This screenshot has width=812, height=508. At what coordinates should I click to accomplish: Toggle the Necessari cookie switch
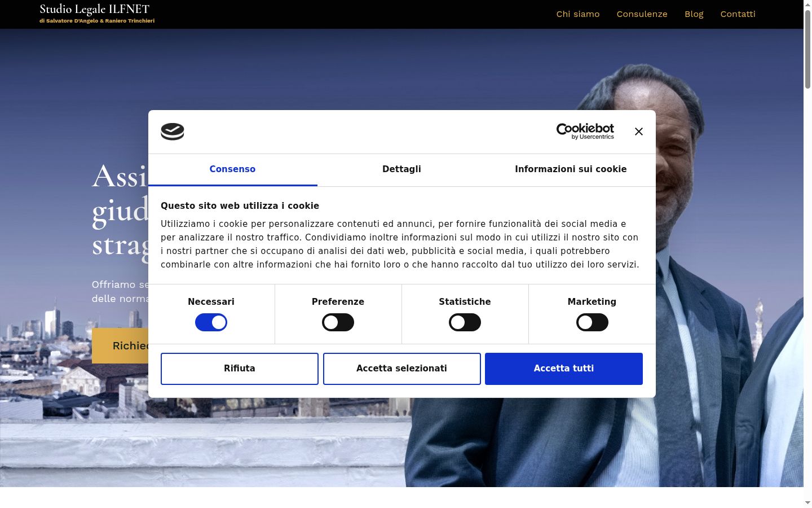point(211,322)
